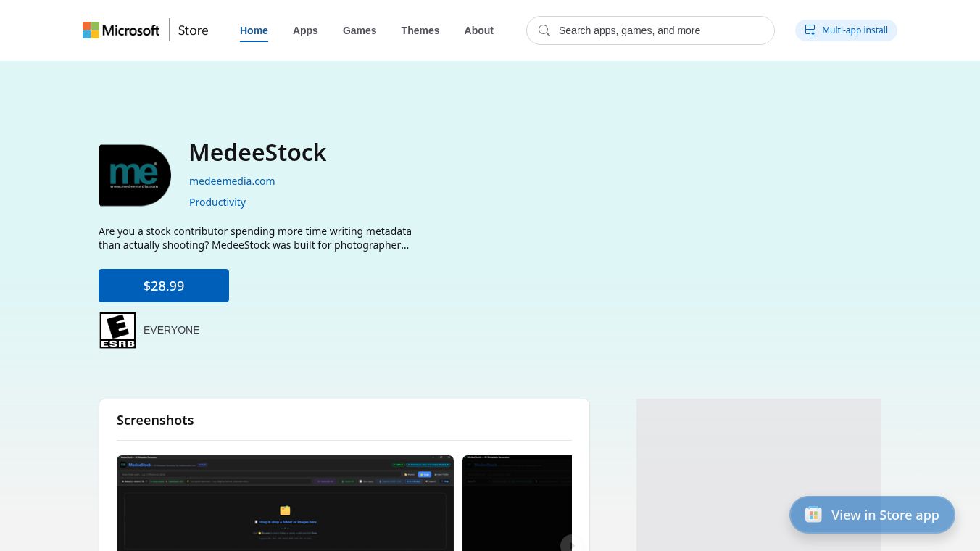
Task: Browse the Themes section
Action: tap(420, 30)
